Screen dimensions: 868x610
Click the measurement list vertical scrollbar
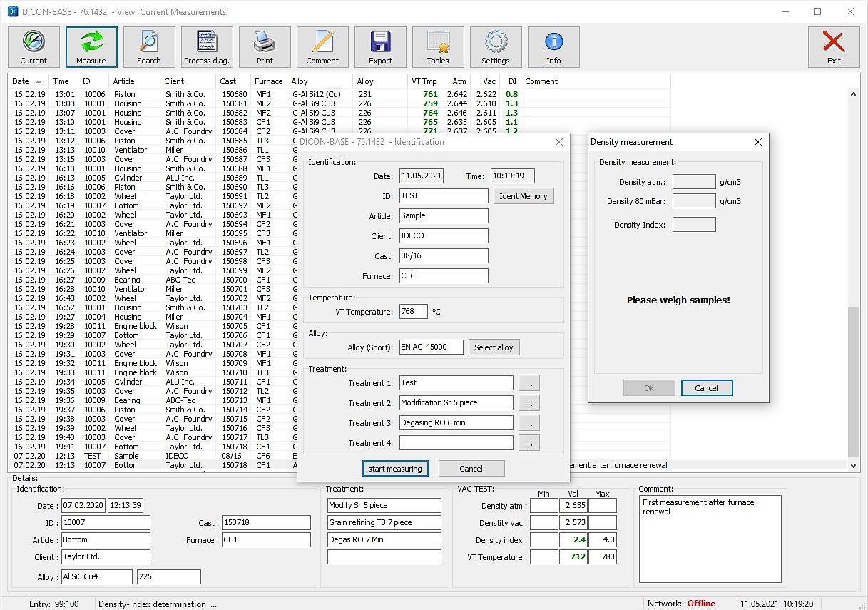pos(853,382)
